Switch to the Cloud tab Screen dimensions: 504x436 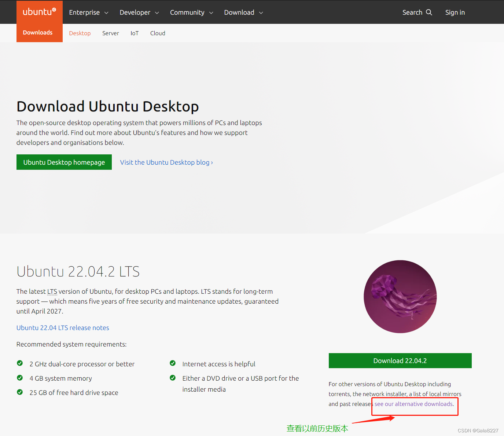158,33
